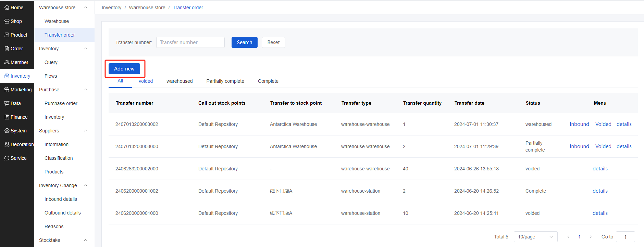Open Transfer order in the submenu
Screen dimensions: 644x247
64,35
